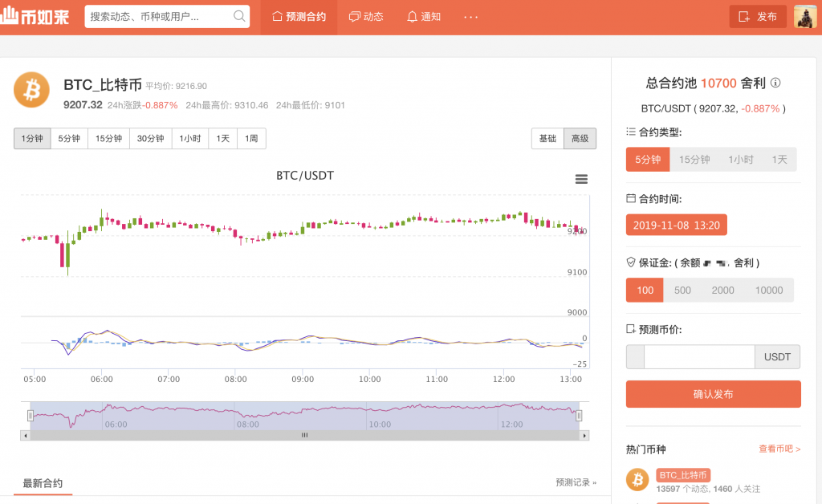Switch chart to 基础 mode
The image size is (822, 504).
click(x=547, y=138)
